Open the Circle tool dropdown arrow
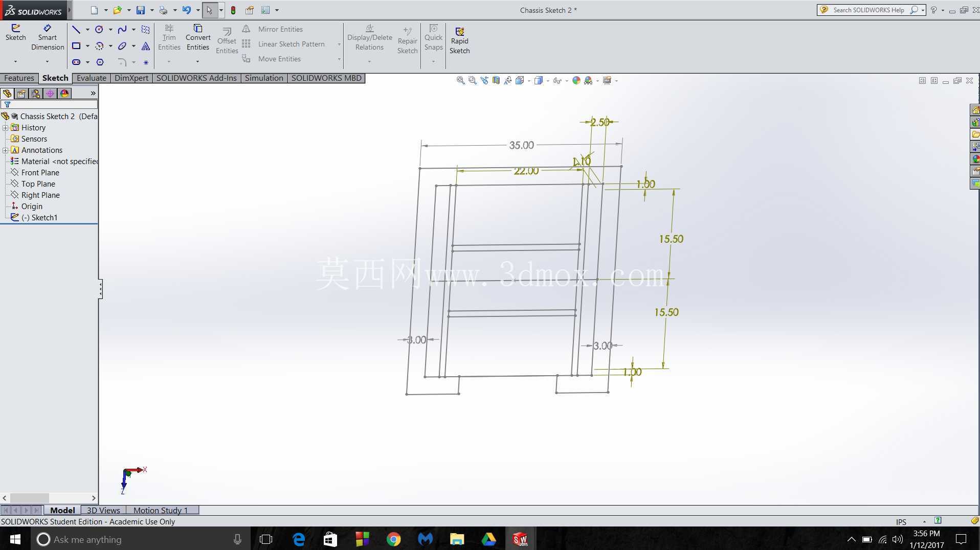 tap(110, 30)
